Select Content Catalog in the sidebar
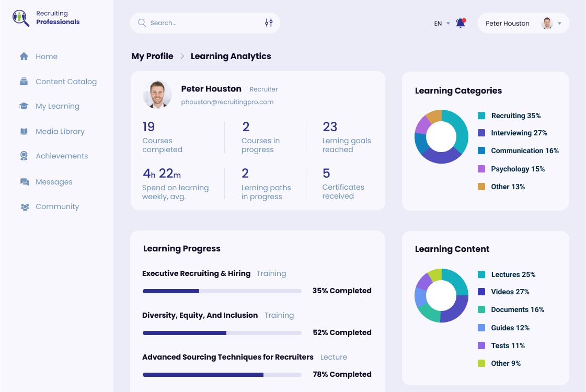The height and width of the screenshot is (392, 586). pyautogui.click(x=66, y=82)
